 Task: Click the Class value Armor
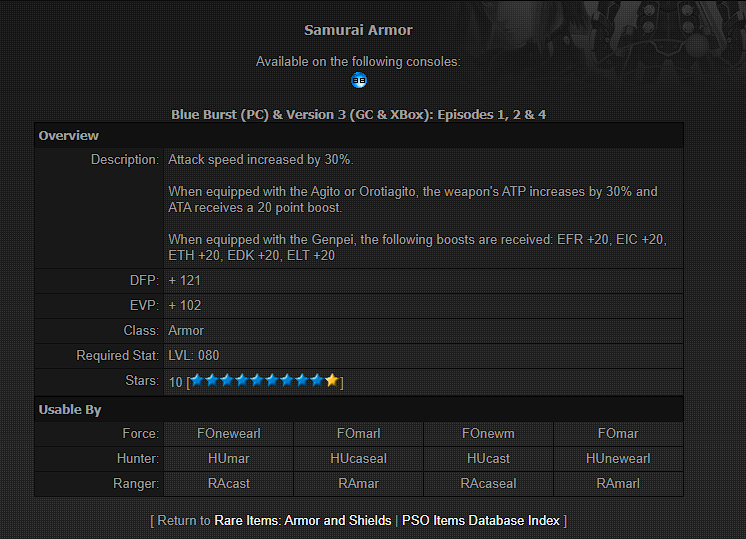[186, 331]
